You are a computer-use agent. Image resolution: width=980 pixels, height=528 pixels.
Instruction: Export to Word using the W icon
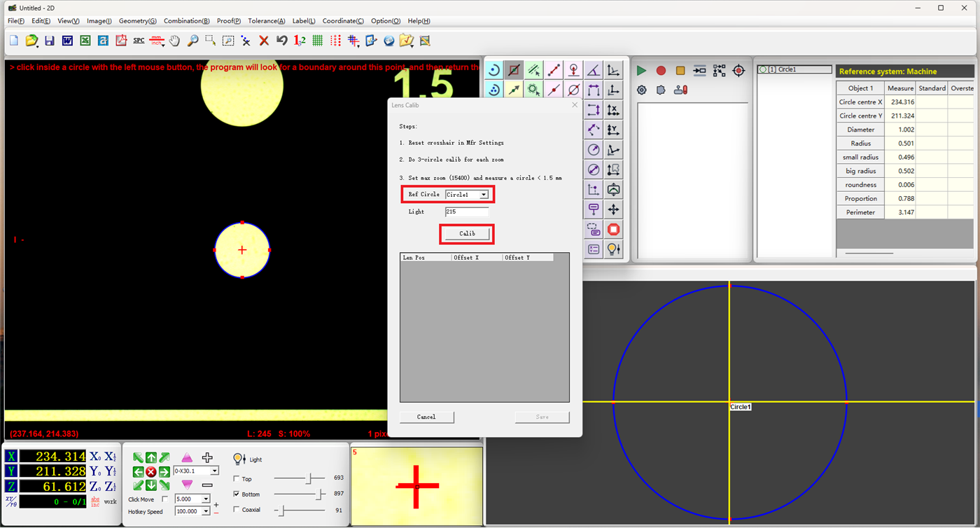67,41
